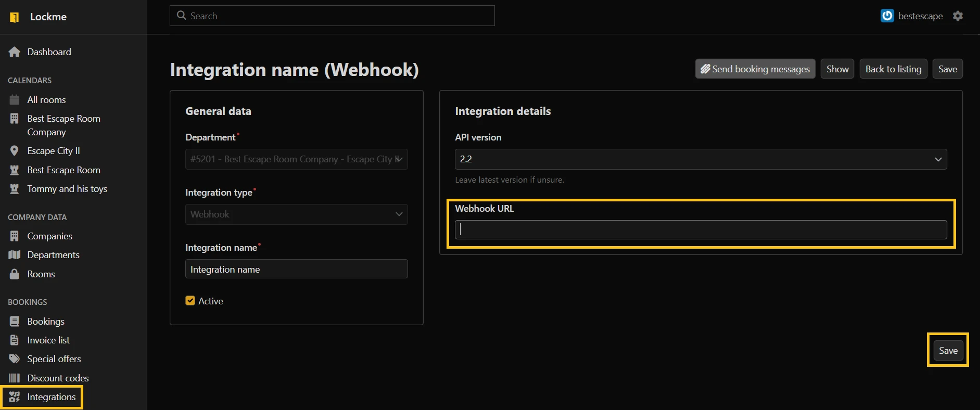Open settings via the gear icon
Screen dimensions: 980x410
point(958,16)
